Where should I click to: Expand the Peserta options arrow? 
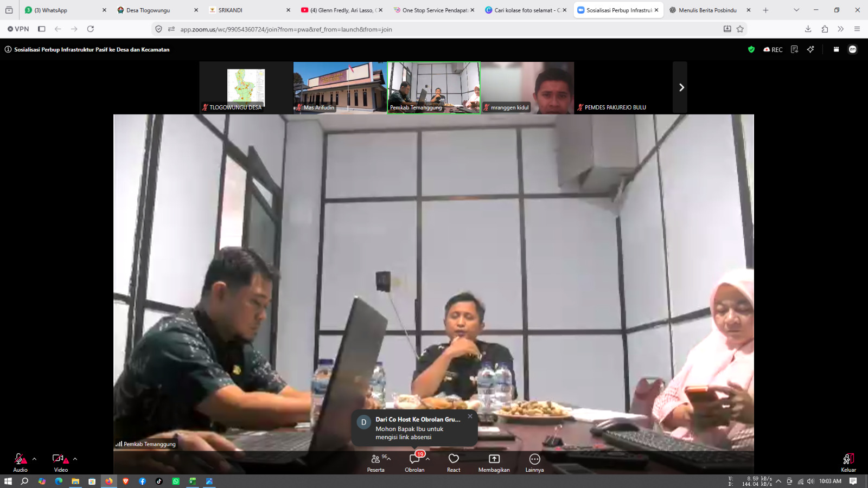[x=388, y=459]
